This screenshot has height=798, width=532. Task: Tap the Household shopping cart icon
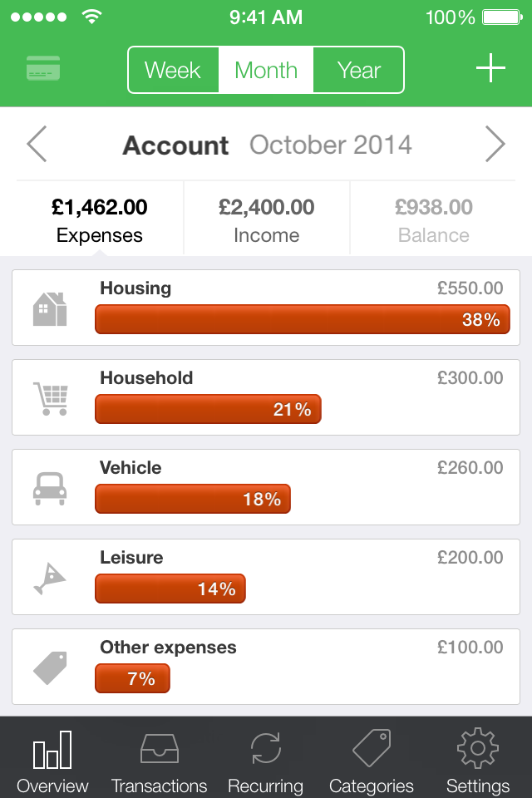(x=51, y=398)
